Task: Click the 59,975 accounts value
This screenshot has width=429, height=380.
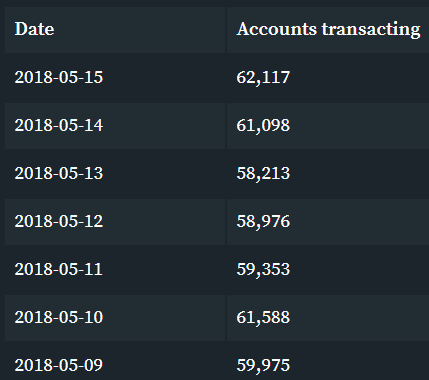Action: [263, 365]
